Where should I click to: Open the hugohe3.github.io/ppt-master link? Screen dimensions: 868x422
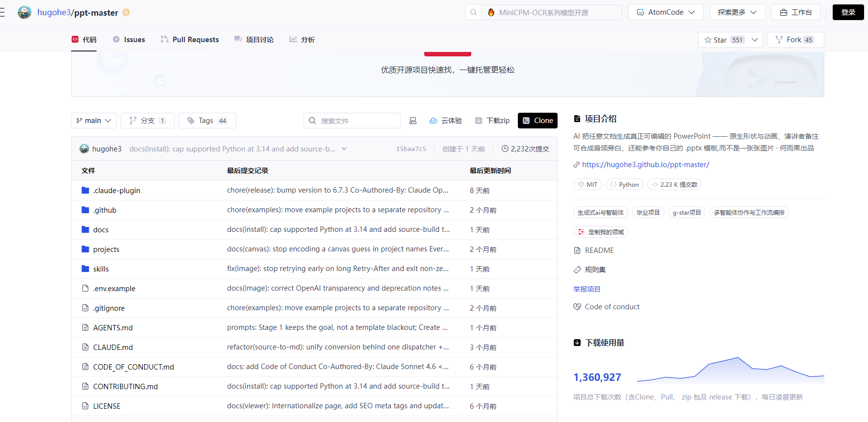(x=645, y=165)
